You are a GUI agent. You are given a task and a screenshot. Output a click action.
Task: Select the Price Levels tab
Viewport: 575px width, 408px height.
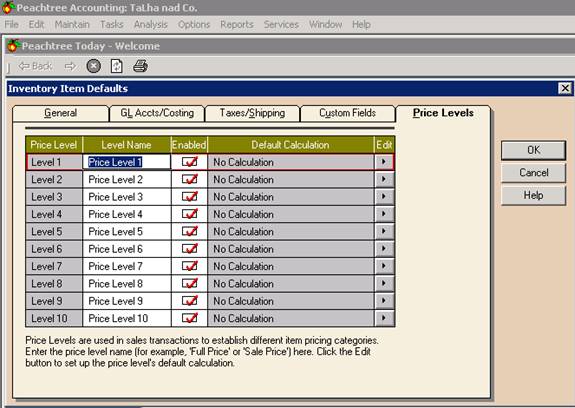coord(443,113)
